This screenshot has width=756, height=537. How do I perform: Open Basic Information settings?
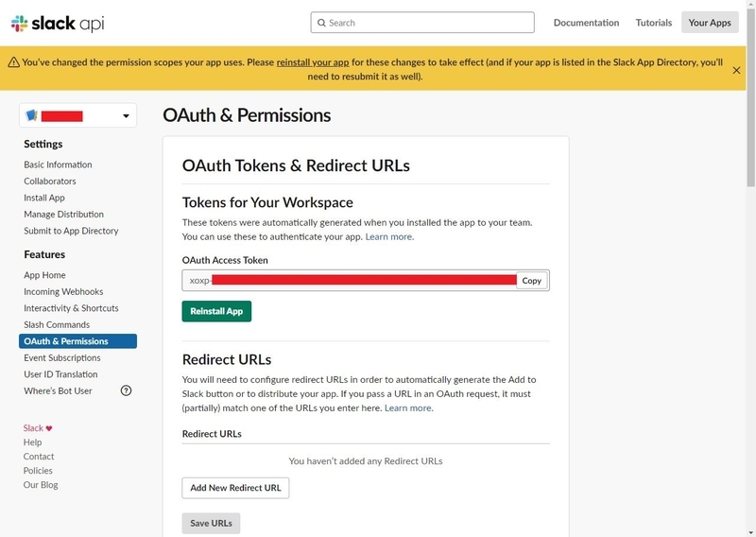coord(58,165)
